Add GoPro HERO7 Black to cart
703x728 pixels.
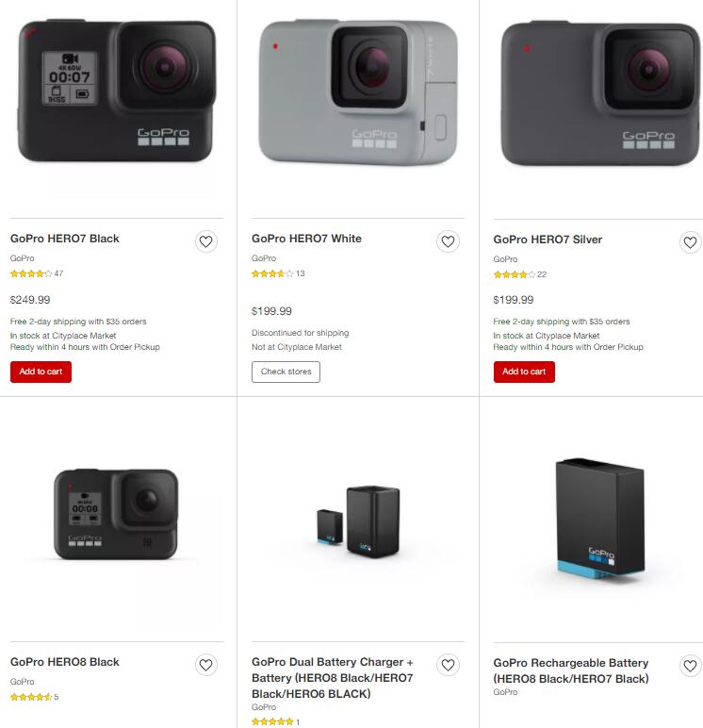point(41,372)
